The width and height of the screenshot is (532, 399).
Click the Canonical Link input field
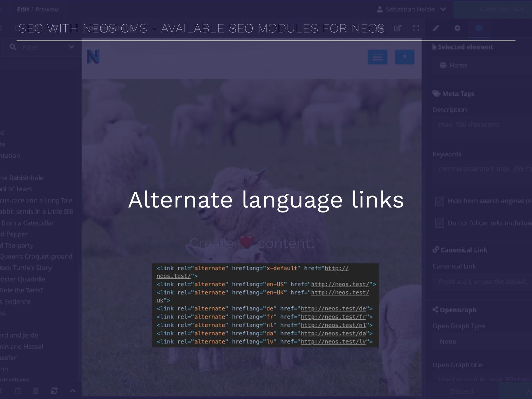482,282
